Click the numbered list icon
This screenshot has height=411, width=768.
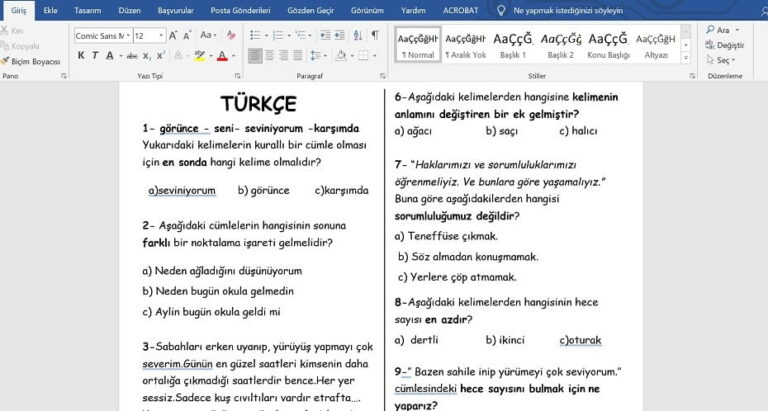(278, 35)
